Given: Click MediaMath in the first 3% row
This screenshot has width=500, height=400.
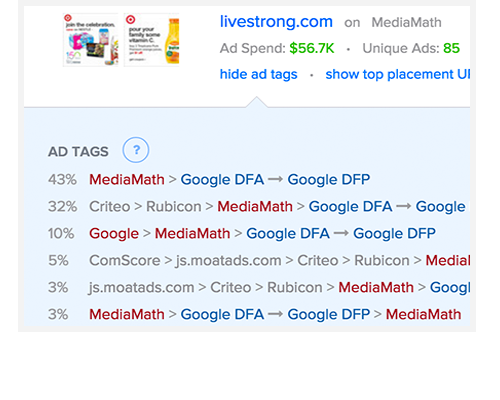Looking at the screenshot, I should point(376,288).
